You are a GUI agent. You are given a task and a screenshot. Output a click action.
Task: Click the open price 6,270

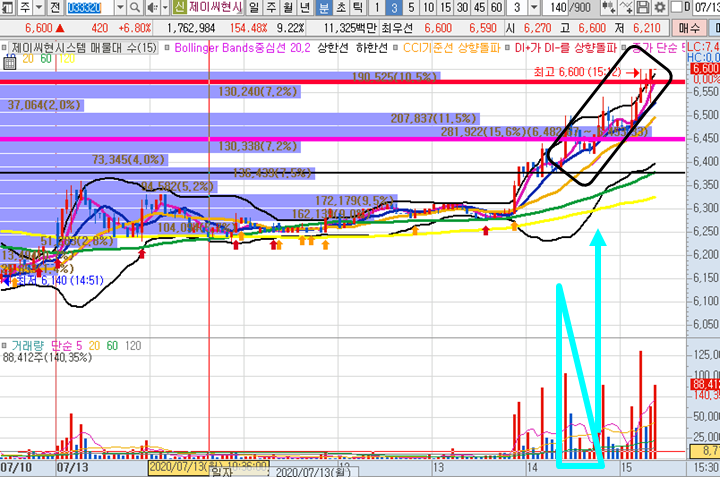(537, 28)
